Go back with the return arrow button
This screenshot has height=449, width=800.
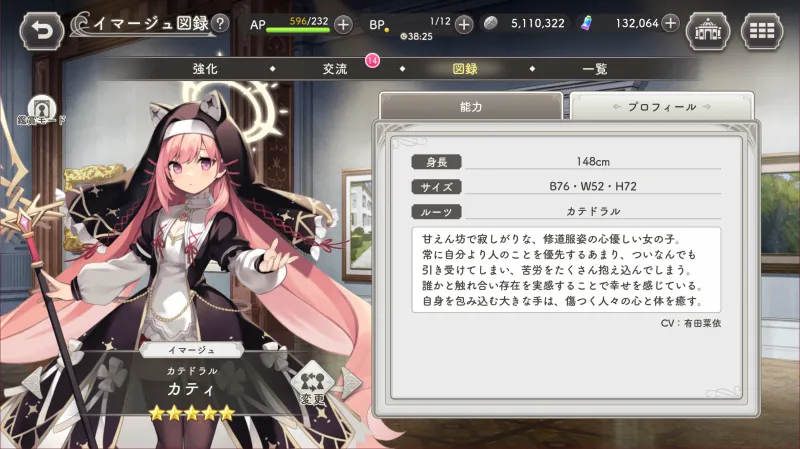[x=42, y=31]
